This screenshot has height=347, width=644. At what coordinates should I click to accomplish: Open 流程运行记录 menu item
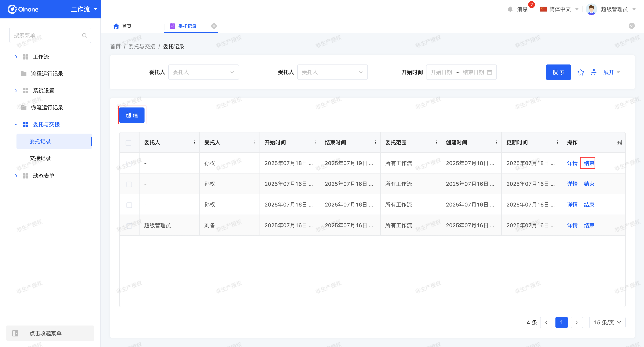tap(47, 74)
